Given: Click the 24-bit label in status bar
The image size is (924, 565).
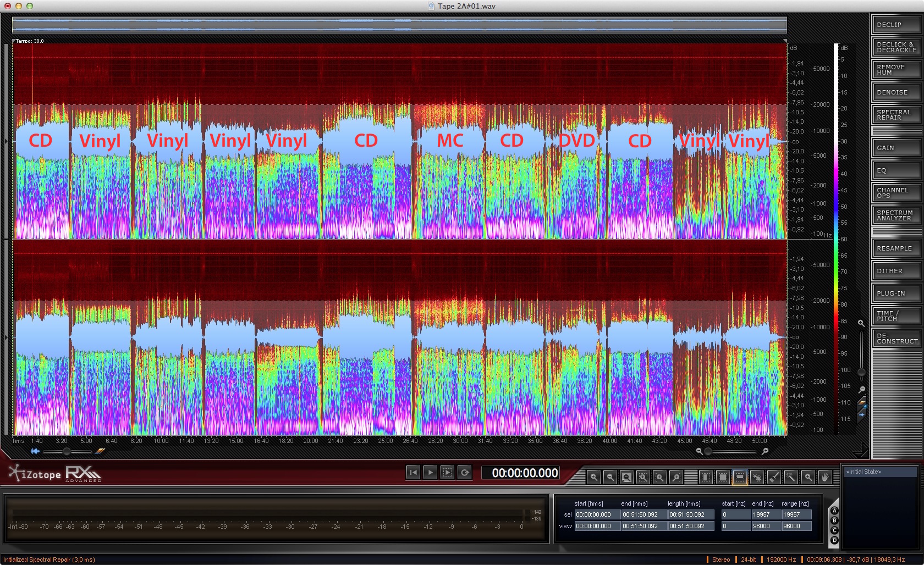Looking at the screenshot, I should click(x=748, y=560).
